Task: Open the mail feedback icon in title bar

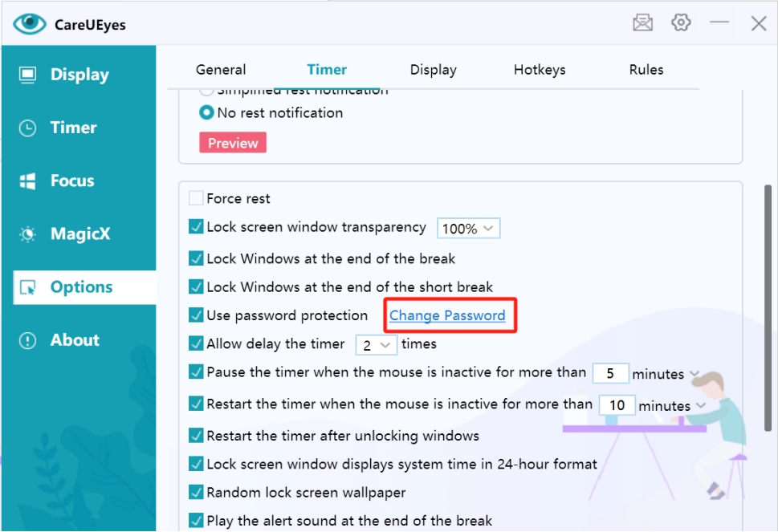Action: [x=642, y=23]
